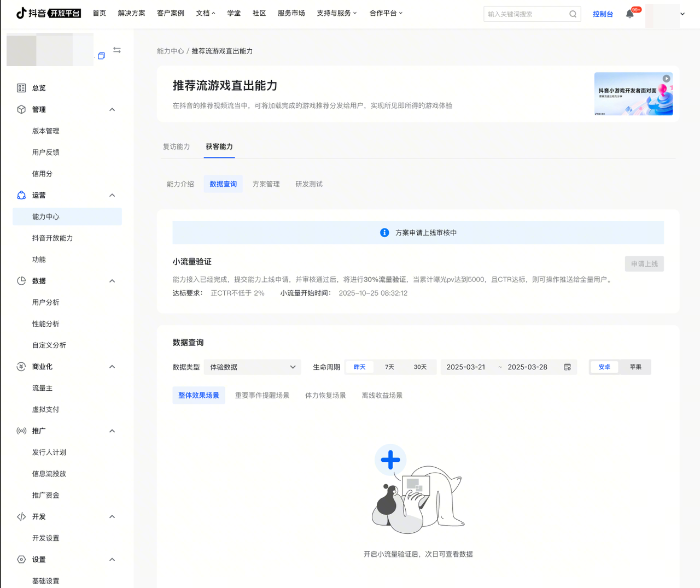Click the 抖音开放平台 logo
Viewport: 700px width, 588px height.
tap(49, 13)
